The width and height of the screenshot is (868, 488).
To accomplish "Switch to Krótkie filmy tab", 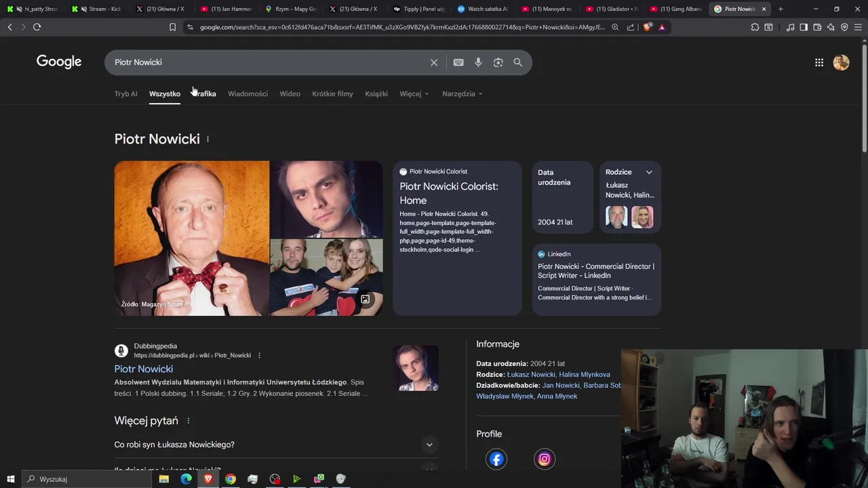I will [x=332, y=94].
